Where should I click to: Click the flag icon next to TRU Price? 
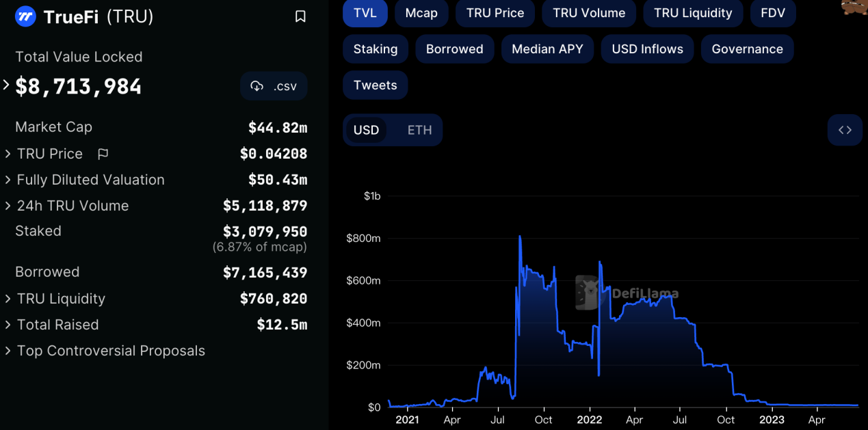tap(103, 154)
